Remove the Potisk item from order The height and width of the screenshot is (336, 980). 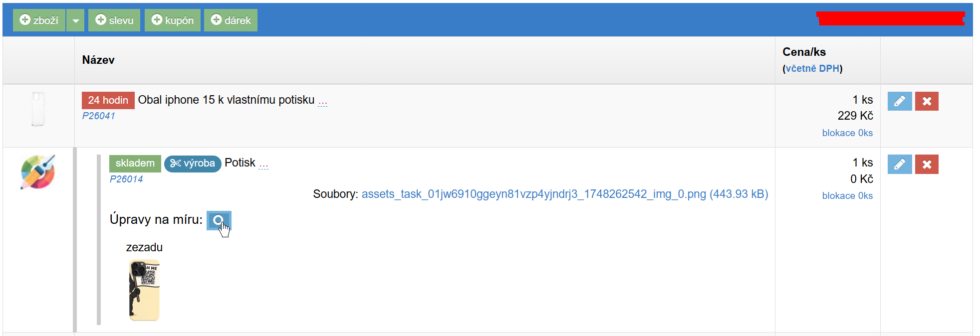[927, 164]
